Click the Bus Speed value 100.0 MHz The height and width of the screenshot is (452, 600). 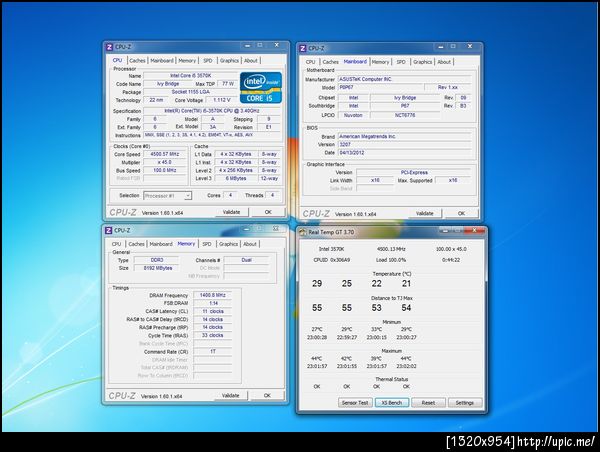[x=165, y=170]
